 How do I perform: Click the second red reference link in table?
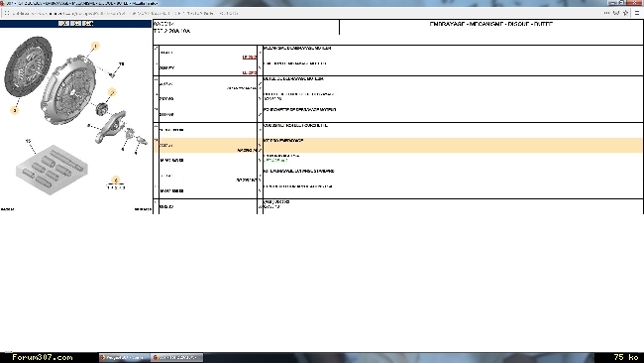tap(250, 72)
